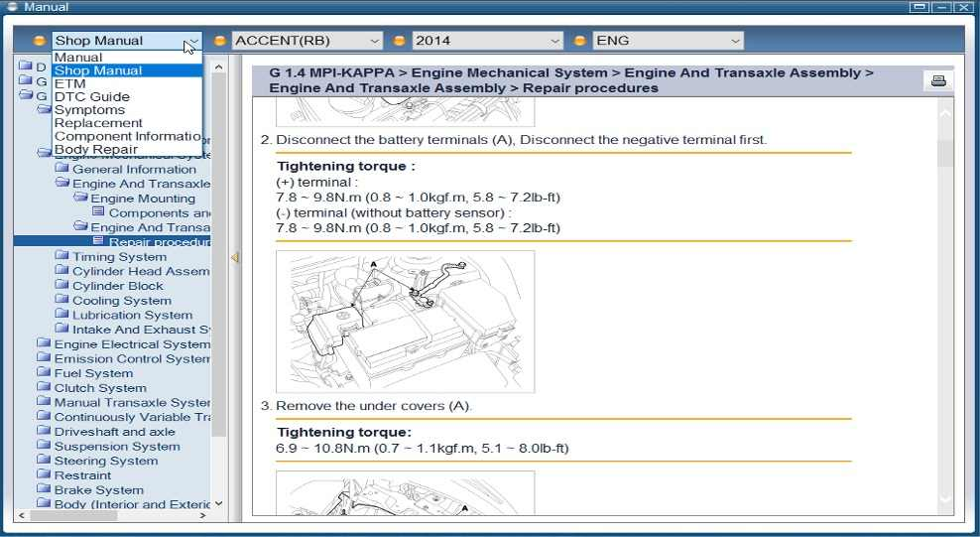Choose DTC Guide in the dropdown list
The image size is (980, 537).
92,97
